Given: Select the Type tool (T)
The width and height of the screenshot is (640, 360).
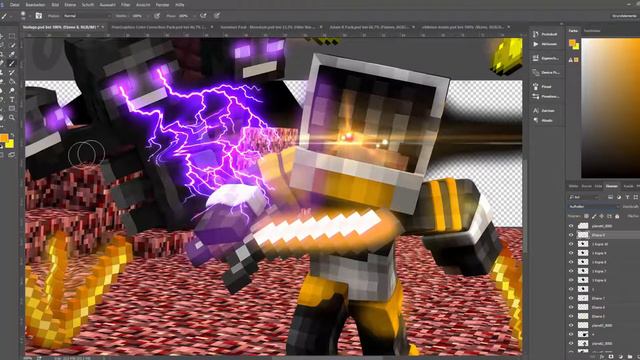Looking at the screenshot, I should point(12,100).
